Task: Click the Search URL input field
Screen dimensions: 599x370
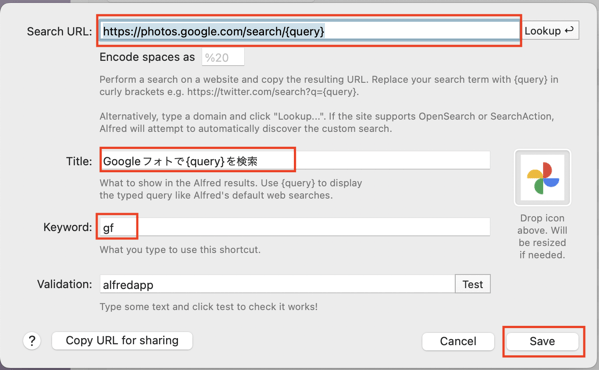Action: [x=309, y=31]
